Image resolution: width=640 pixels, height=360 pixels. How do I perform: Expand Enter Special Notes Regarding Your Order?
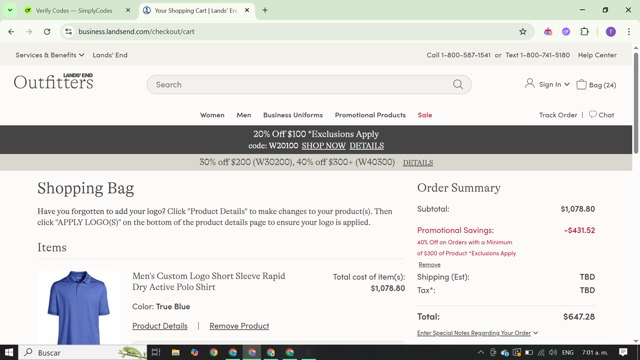click(x=477, y=333)
